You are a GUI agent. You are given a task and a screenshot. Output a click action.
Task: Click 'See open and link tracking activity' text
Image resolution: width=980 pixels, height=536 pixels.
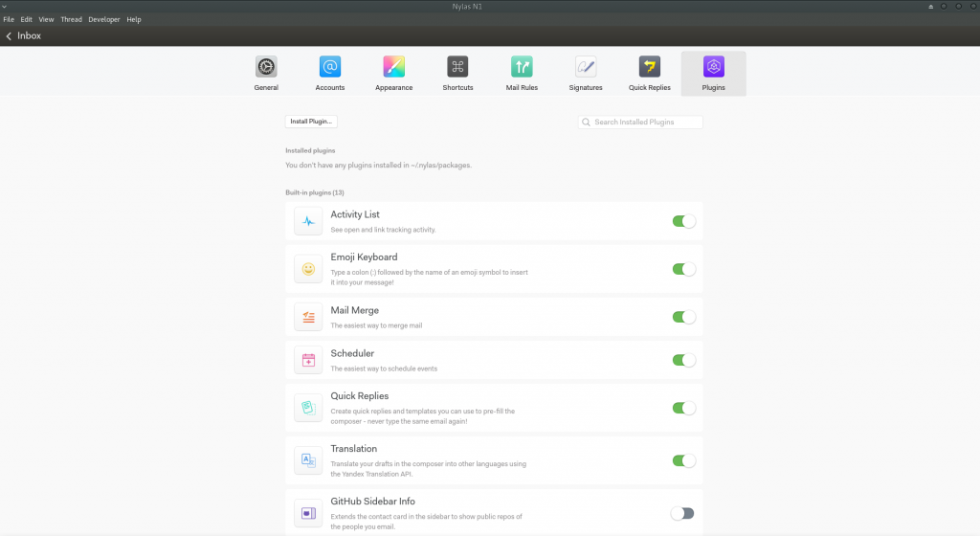[383, 230]
